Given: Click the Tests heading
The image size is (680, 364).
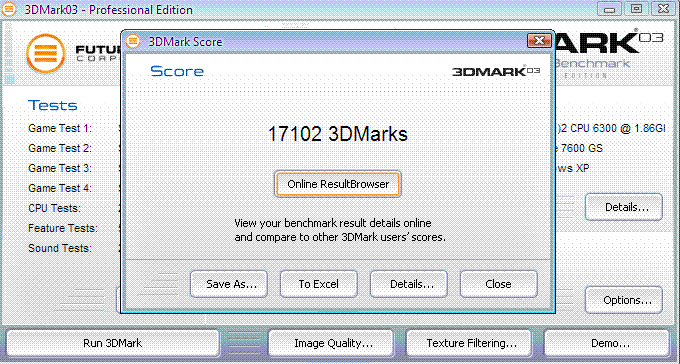Looking at the screenshot, I should click(52, 105).
